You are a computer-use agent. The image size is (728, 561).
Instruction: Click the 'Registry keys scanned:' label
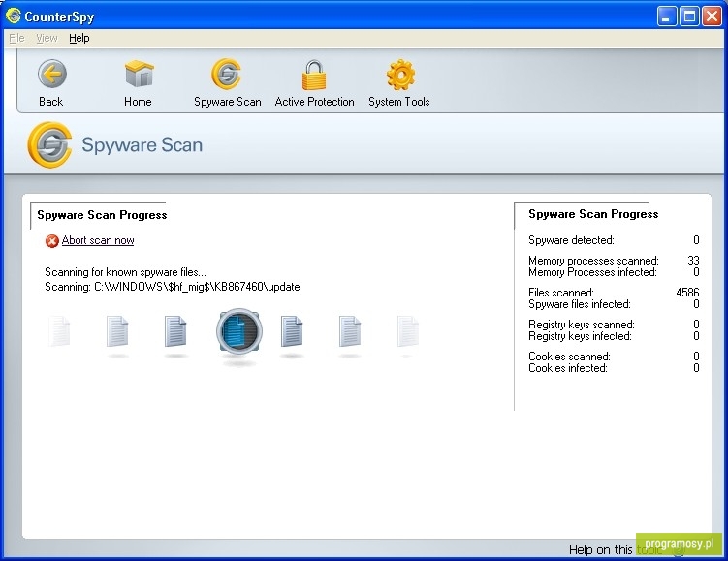click(582, 325)
